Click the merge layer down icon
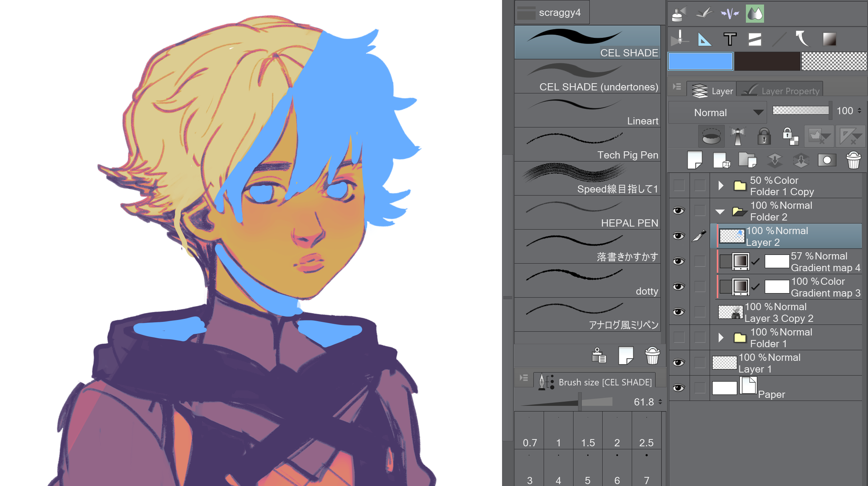 pos(775,159)
